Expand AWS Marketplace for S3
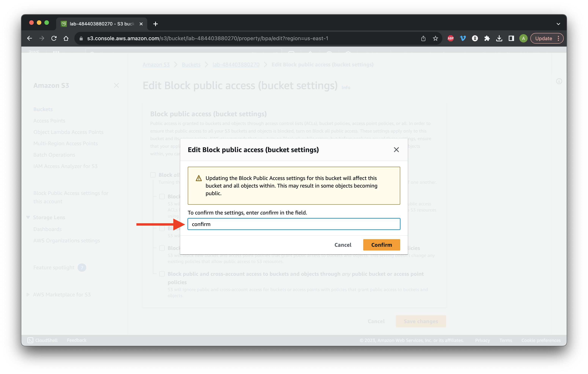This screenshot has height=374, width=588. (x=28, y=294)
